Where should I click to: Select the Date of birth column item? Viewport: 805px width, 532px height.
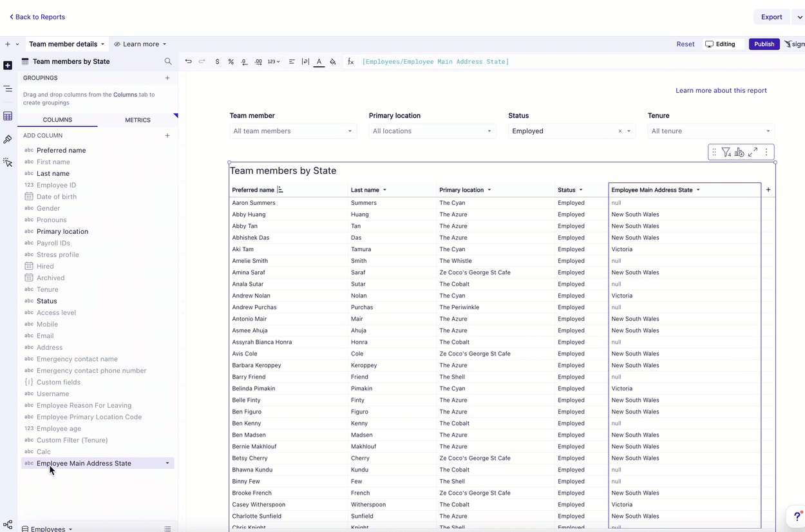tap(98, 197)
